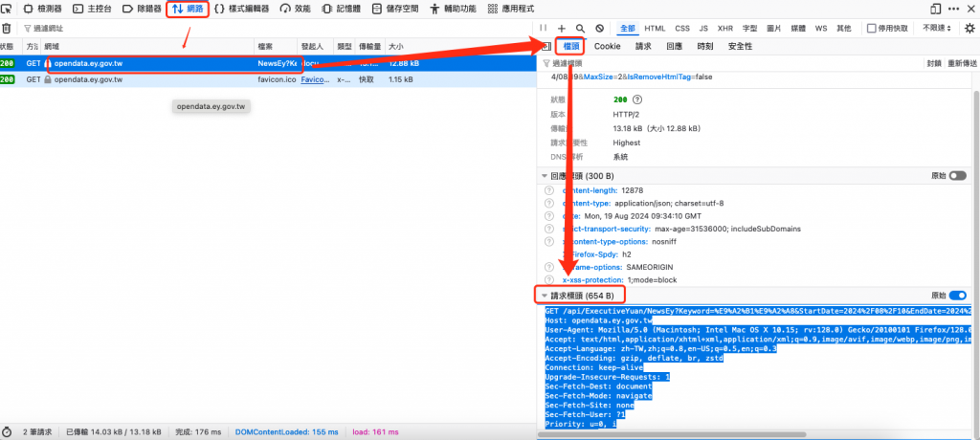Click help icon for strict-transport-security header
This screenshot has height=440, width=980.
pos(549,229)
